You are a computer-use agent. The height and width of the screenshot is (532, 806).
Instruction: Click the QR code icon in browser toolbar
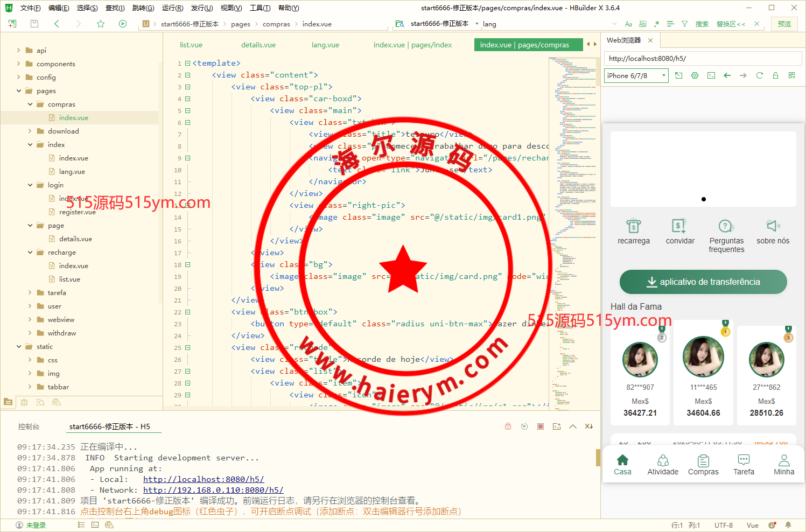[791, 75]
